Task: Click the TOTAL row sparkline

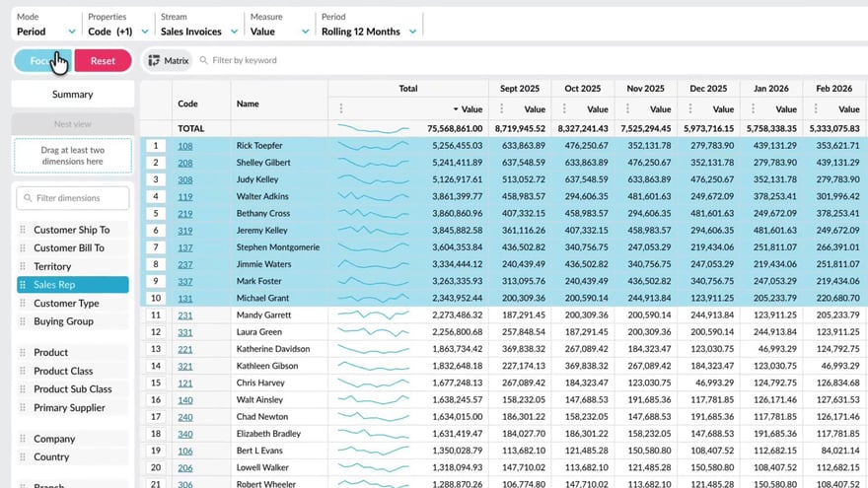Action: [373, 128]
